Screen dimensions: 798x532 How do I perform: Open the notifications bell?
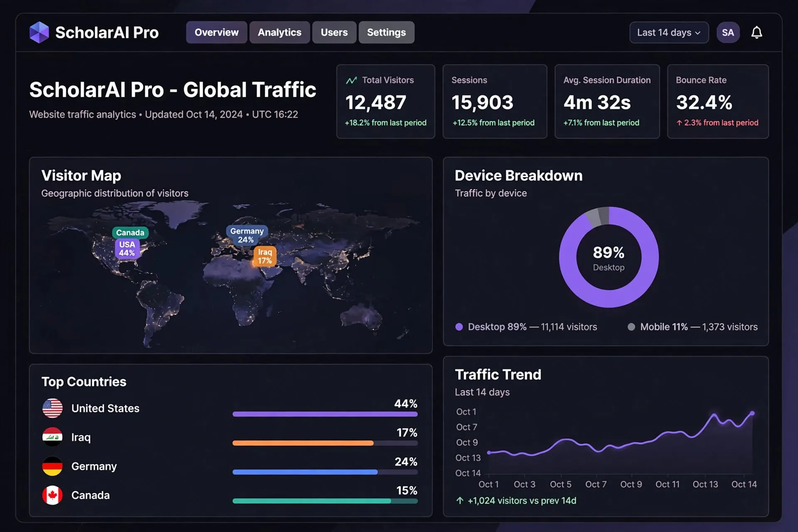click(x=756, y=32)
